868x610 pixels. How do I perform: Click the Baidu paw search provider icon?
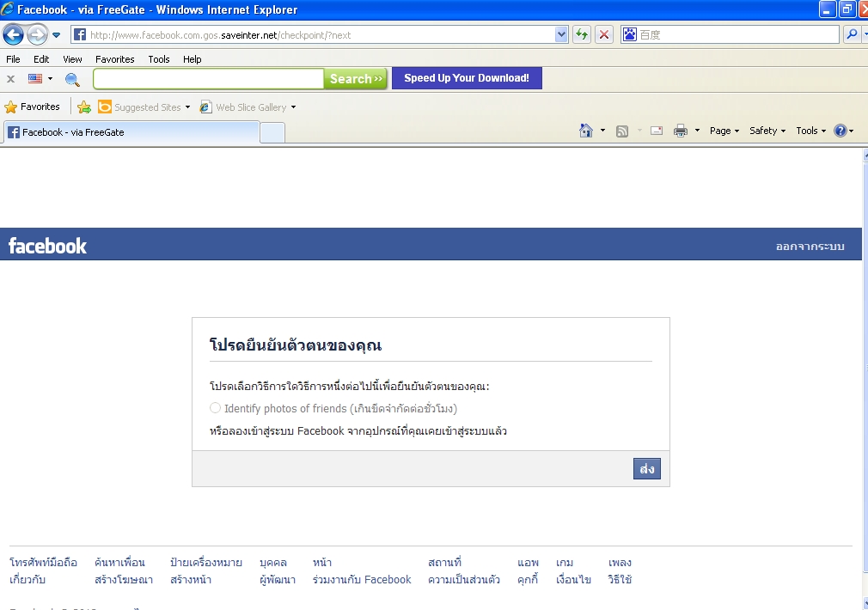pos(629,35)
